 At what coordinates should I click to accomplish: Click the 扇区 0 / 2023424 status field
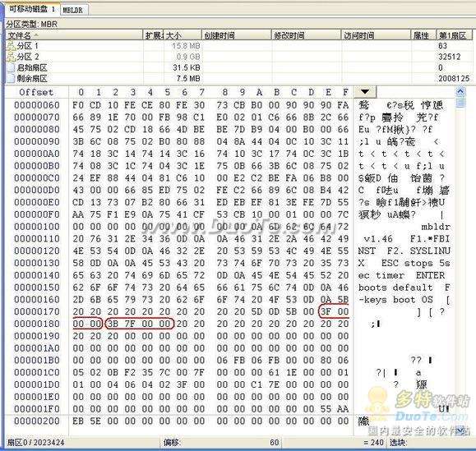point(36,443)
